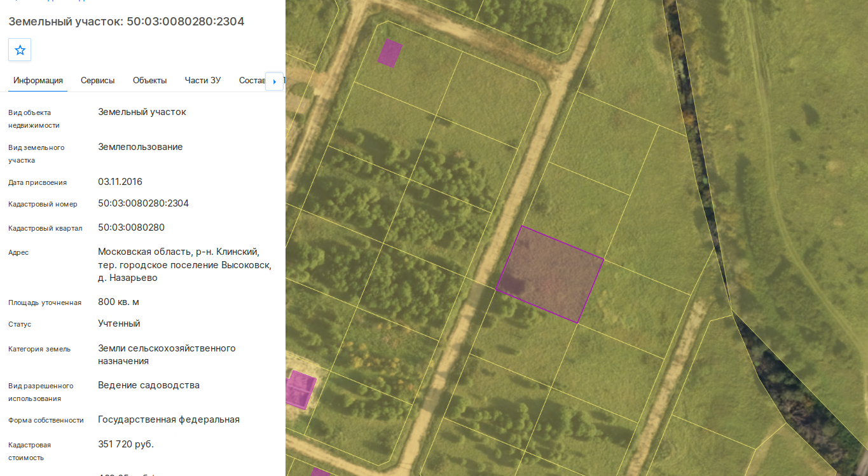The width and height of the screenshot is (868, 476).
Task: Click the Вид разрешенного использования label
Action: (x=41, y=392)
